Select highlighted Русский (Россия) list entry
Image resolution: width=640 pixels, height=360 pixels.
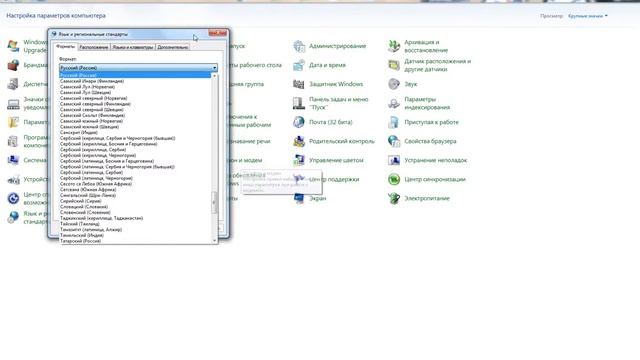(135, 76)
